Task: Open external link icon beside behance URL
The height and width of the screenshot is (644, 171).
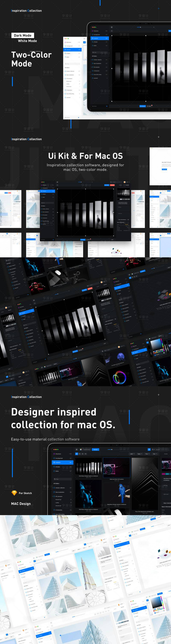Action: pyautogui.click(x=128, y=220)
